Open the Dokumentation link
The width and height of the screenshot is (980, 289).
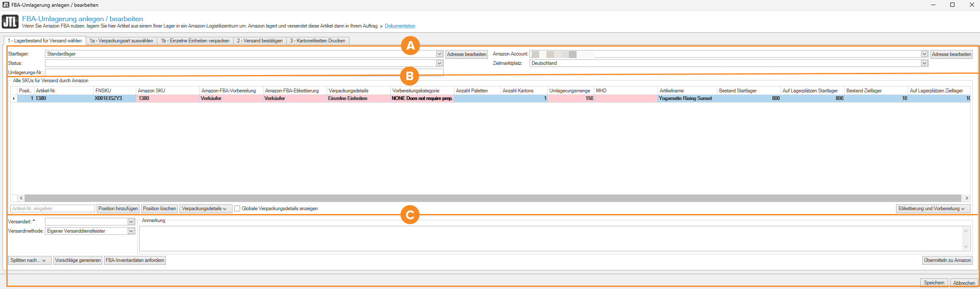click(x=400, y=26)
